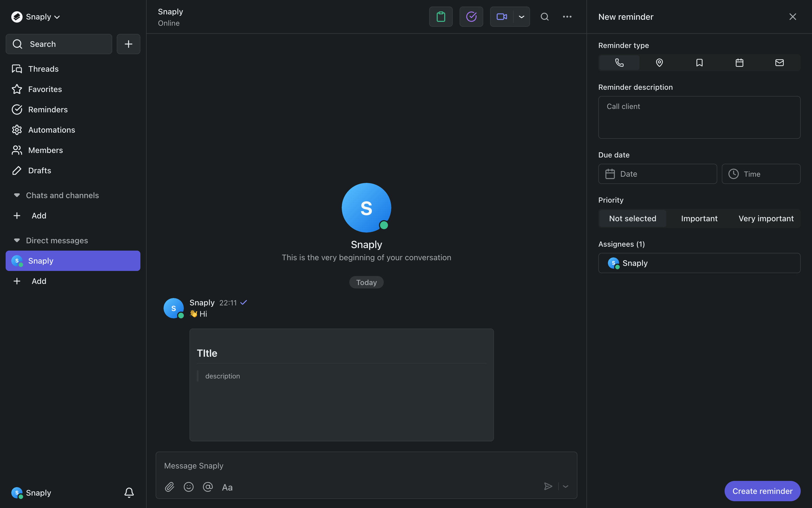The image size is (812, 508).
Task: Click the plus button beside Search
Action: click(x=128, y=44)
